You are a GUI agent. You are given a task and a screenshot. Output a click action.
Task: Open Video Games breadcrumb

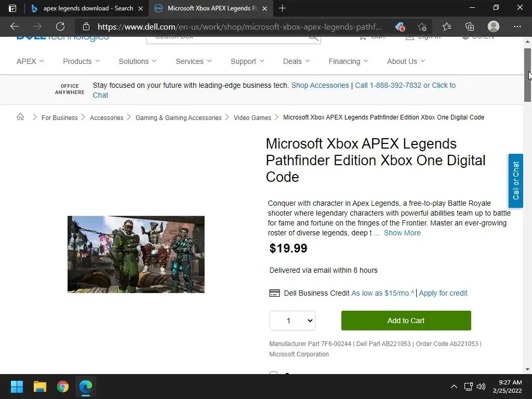[x=252, y=118]
